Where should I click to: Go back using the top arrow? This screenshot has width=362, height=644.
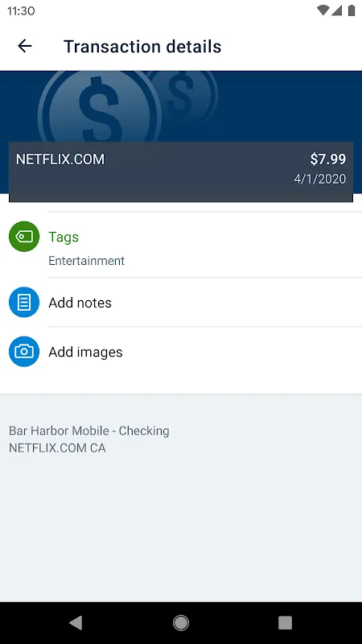[25, 46]
